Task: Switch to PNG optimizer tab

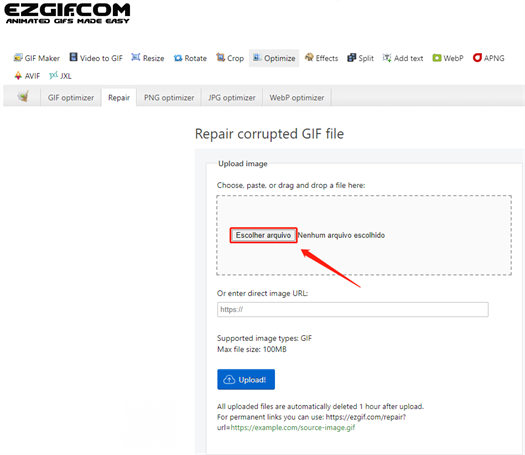Action: click(x=169, y=97)
